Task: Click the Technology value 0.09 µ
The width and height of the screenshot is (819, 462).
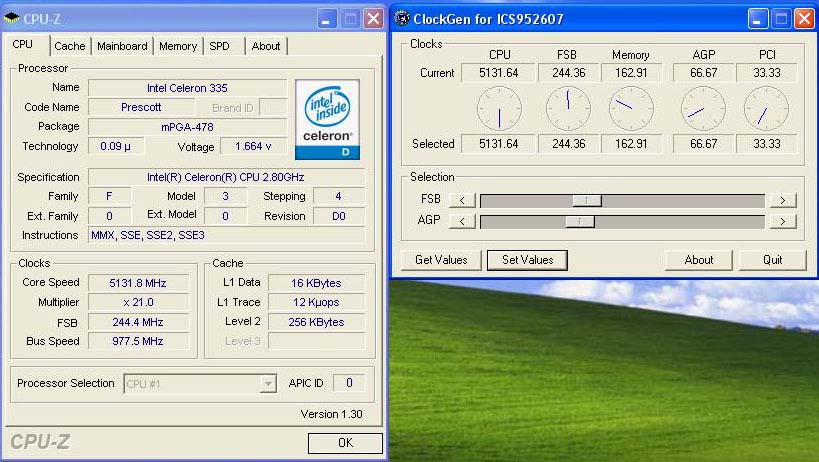Action: pos(115,147)
